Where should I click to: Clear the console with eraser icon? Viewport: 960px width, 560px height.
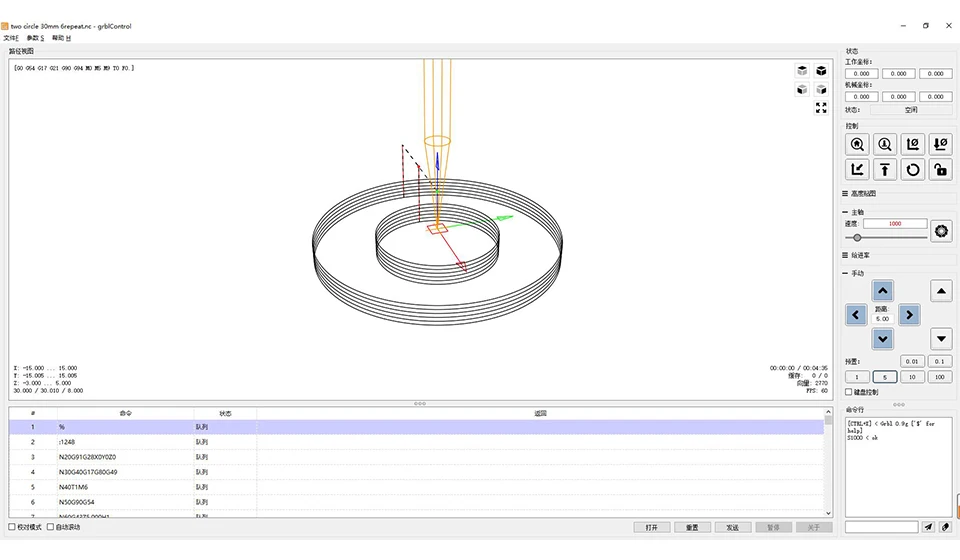(x=945, y=527)
